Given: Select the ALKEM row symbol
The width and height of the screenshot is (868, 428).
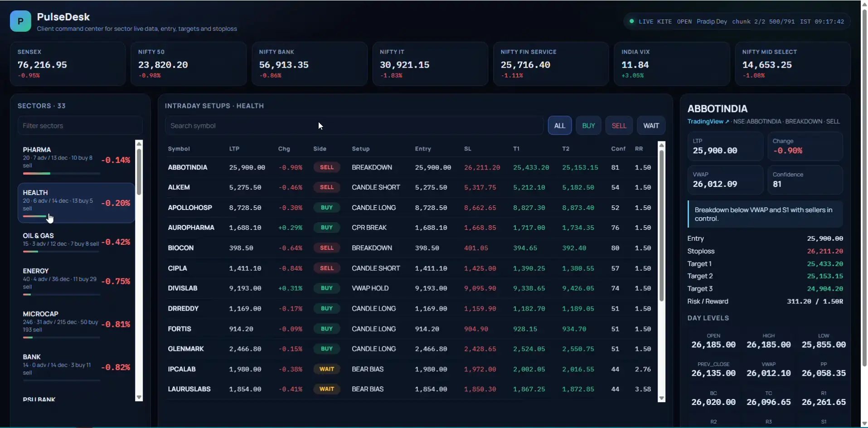Looking at the screenshot, I should [x=179, y=187].
